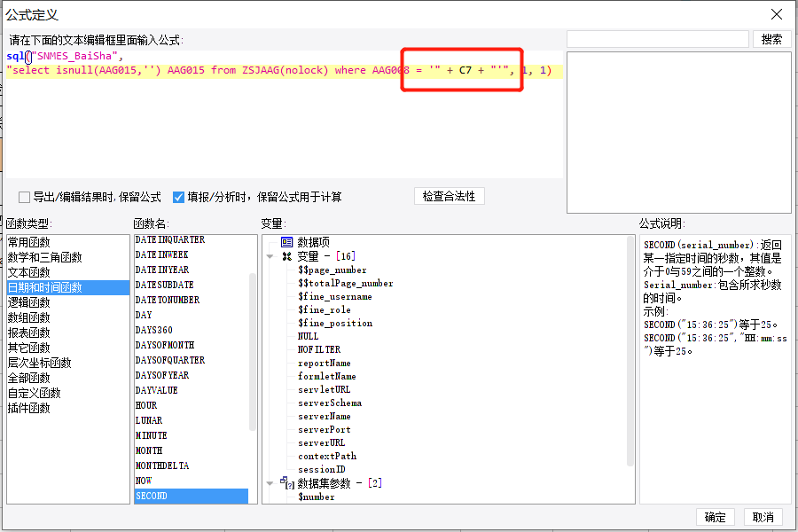Collapse the 变量 - [16] tree node
Screen dimensions: 798x532
270,256
